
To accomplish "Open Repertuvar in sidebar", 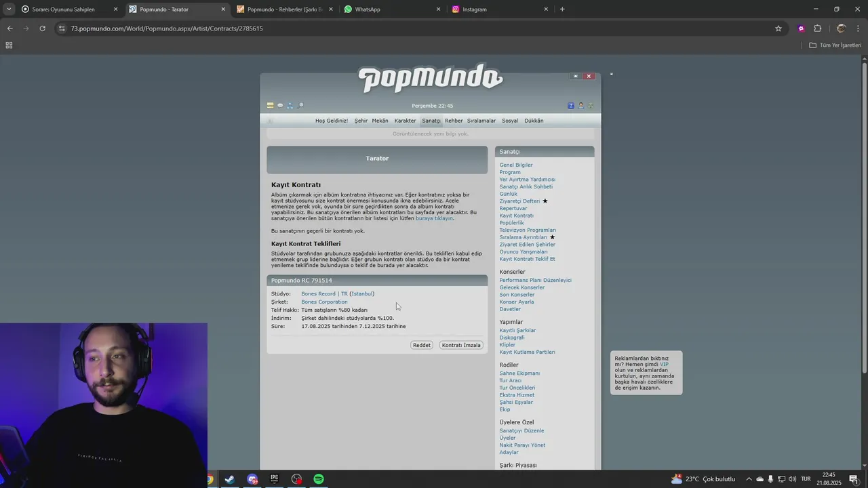I will click(513, 209).
